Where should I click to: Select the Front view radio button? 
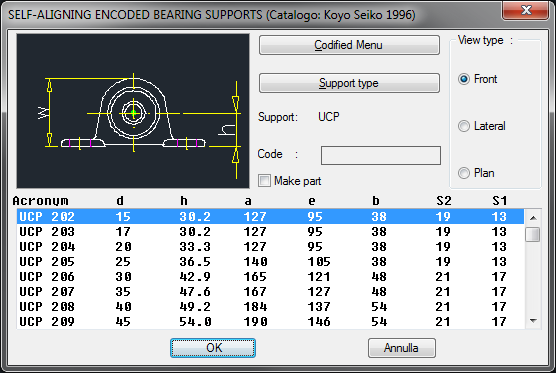[464, 79]
